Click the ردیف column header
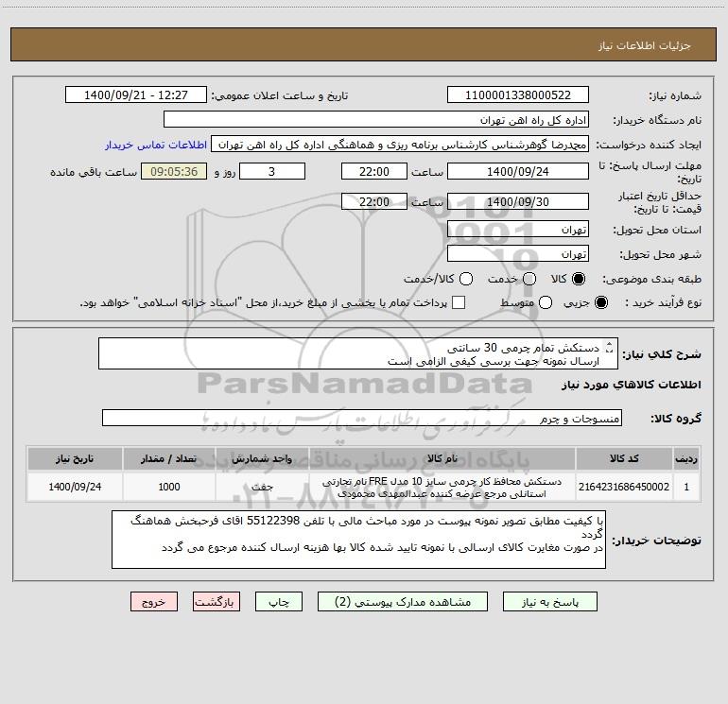Screen dimensions: 728x704 pos(686,458)
